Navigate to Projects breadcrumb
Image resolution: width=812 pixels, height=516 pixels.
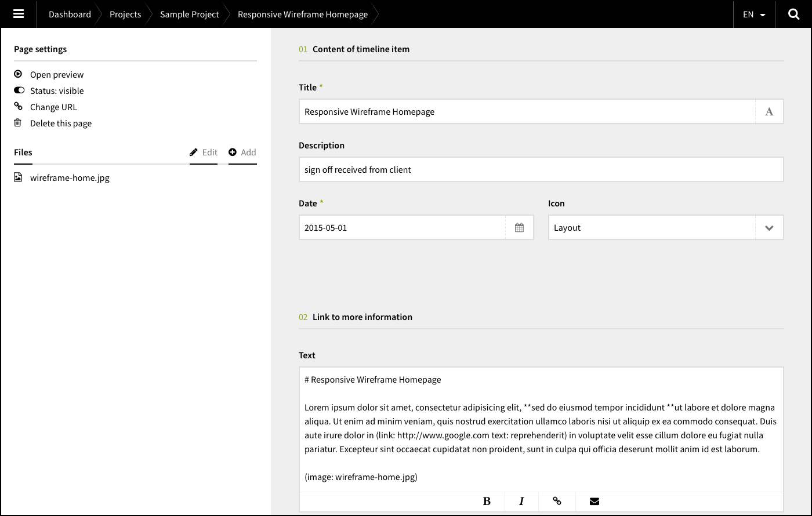point(125,14)
